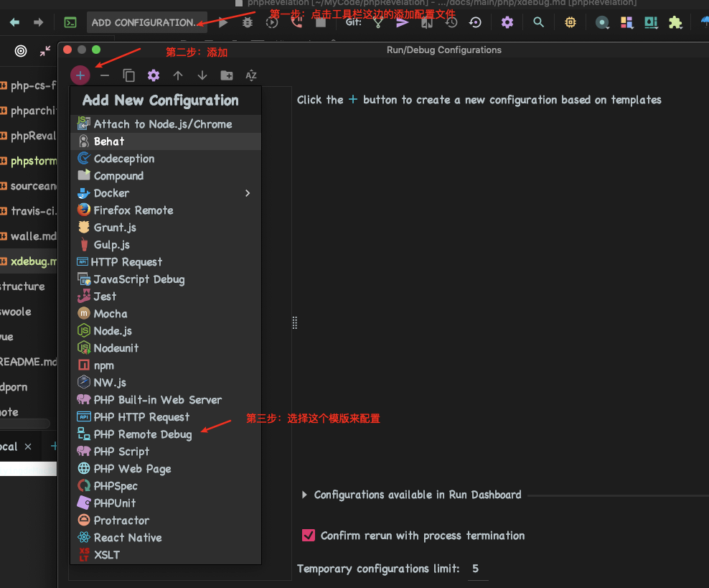Screen dimensions: 709x588
Task: Select PHP Remote Debug from list
Action: pos(142,434)
